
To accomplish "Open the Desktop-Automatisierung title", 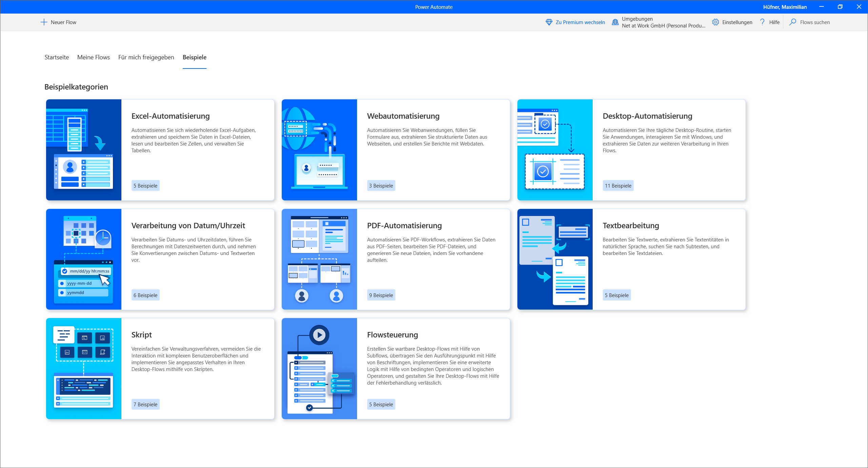I will tap(647, 116).
